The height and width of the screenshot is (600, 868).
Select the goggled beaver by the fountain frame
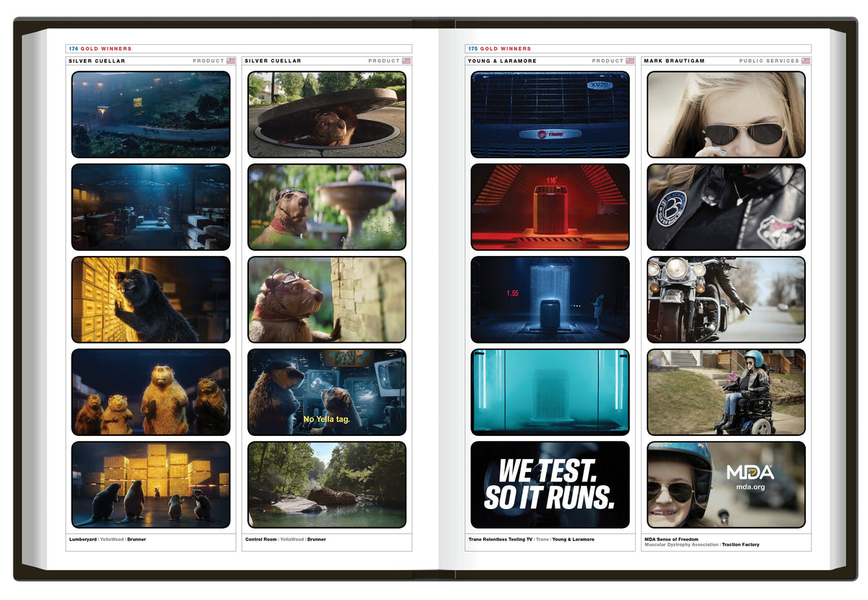tap(327, 207)
